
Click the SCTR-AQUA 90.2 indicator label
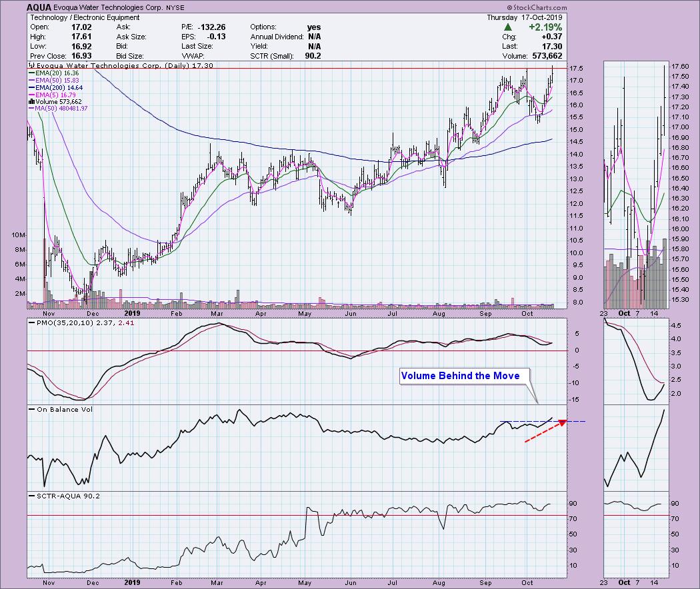coord(64,496)
